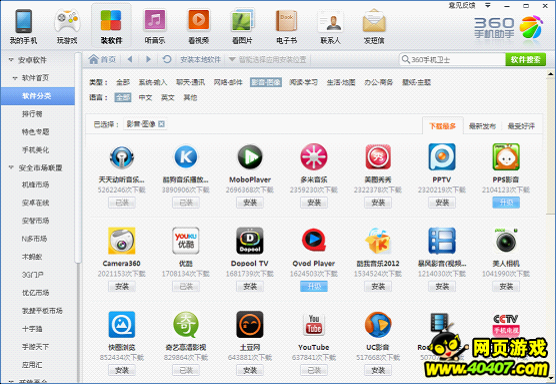556x384 pixels.
Task: Open the 看图片 pictures icon
Action: [x=243, y=20]
